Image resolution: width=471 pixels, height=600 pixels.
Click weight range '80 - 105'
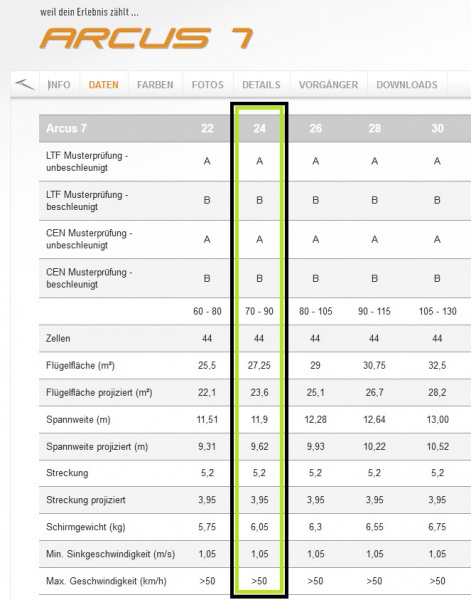316,311
